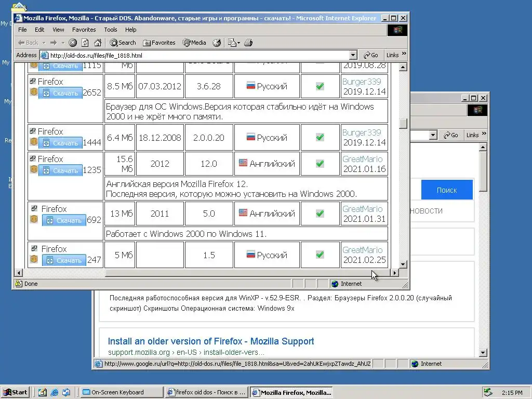
Task: Switch to On-Screen Keyboard taskbar item
Action: [123, 392]
